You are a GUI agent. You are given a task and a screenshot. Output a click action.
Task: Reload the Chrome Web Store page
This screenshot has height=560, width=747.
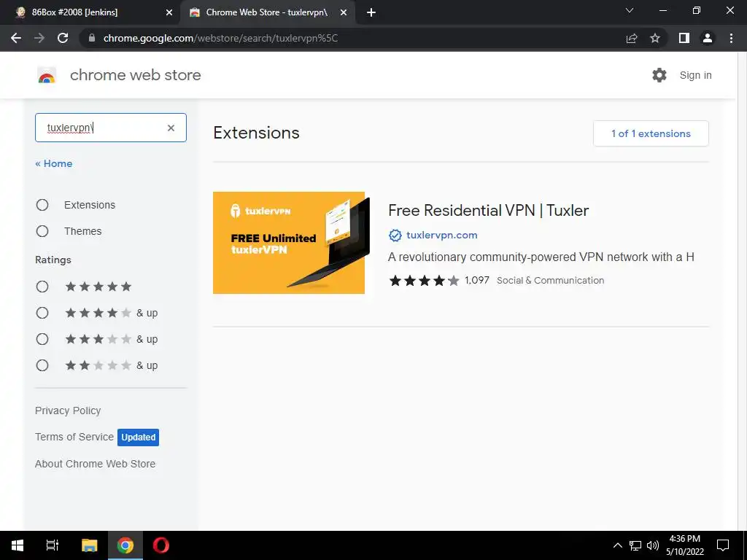coord(63,38)
